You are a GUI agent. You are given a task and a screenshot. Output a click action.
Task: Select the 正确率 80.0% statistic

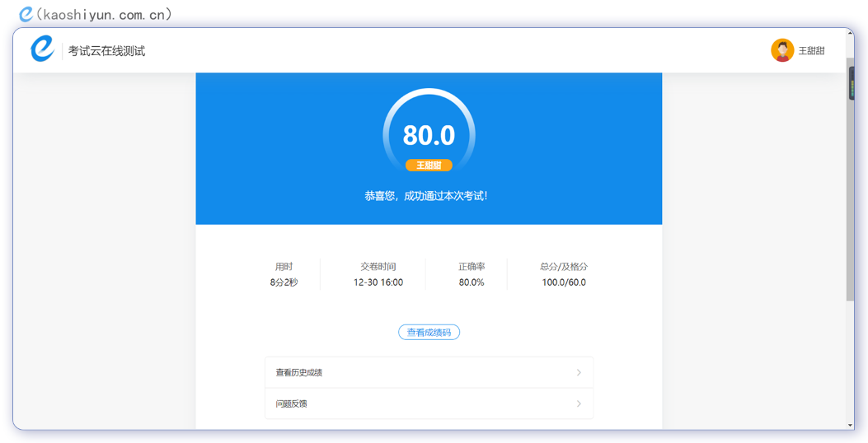point(472,275)
